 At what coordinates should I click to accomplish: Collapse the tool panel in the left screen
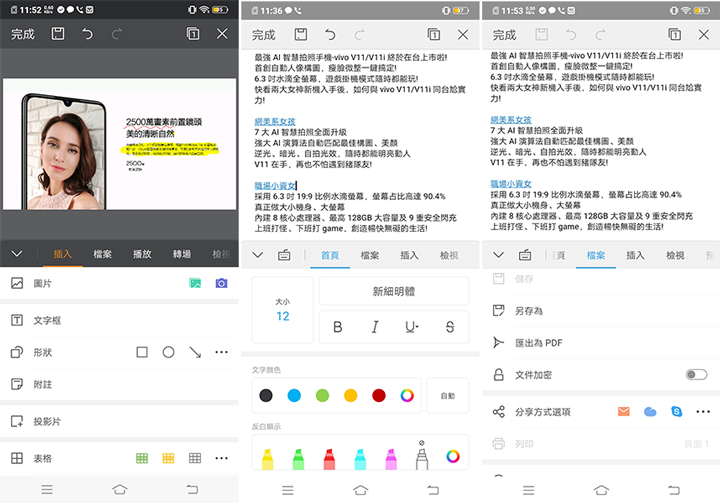pos(17,254)
